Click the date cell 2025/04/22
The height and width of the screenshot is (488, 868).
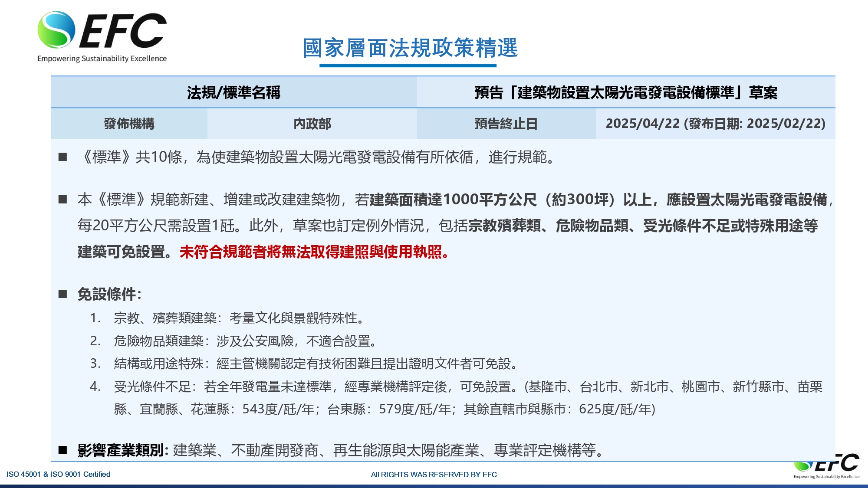pyautogui.click(x=715, y=124)
